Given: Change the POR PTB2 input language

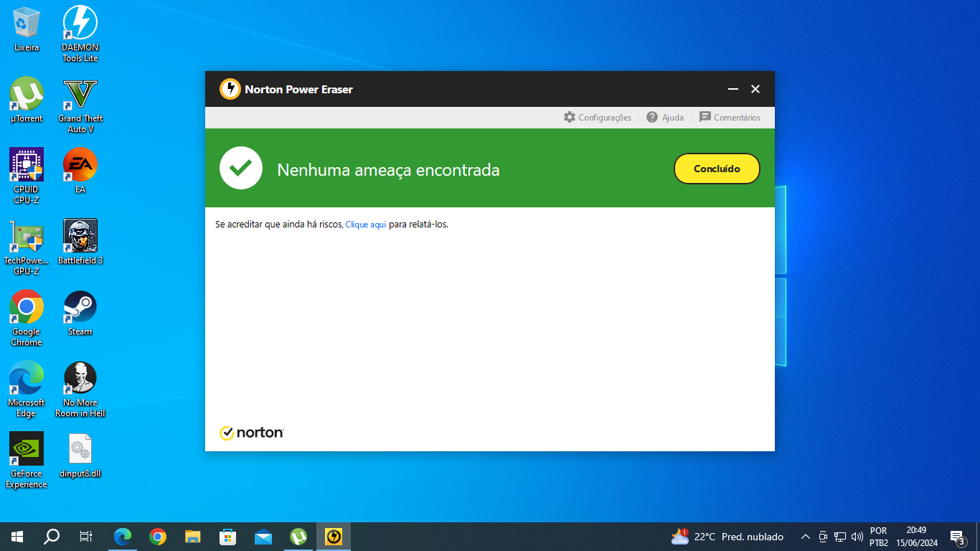Looking at the screenshot, I should (879, 537).
